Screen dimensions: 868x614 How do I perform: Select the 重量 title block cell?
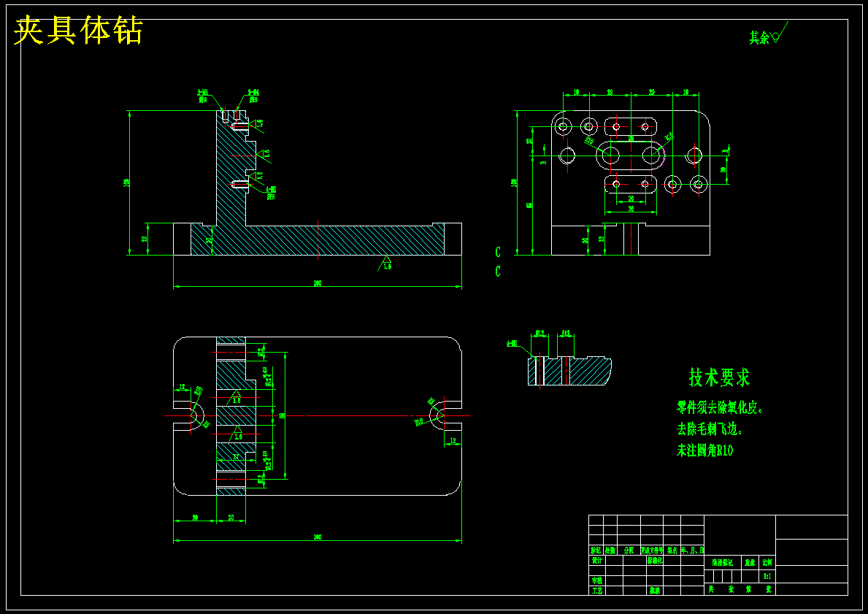click(750, 562)
